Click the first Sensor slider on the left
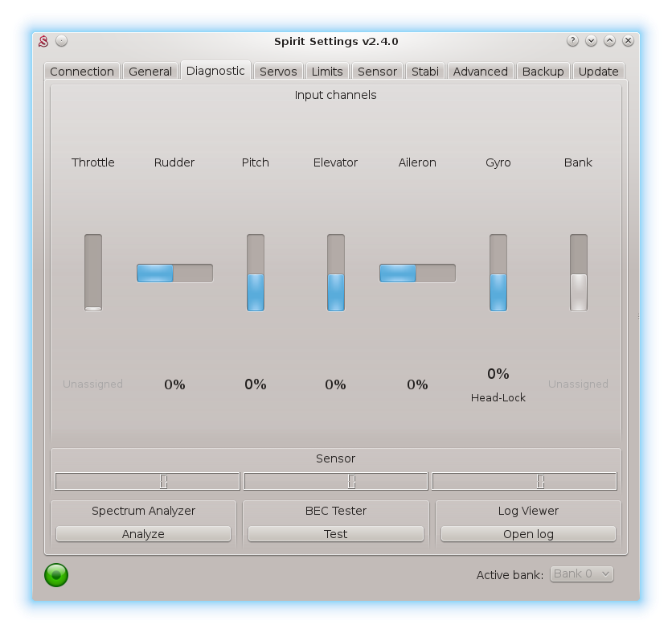The width and height of the screenshot is (672, 633). point(147,481)
